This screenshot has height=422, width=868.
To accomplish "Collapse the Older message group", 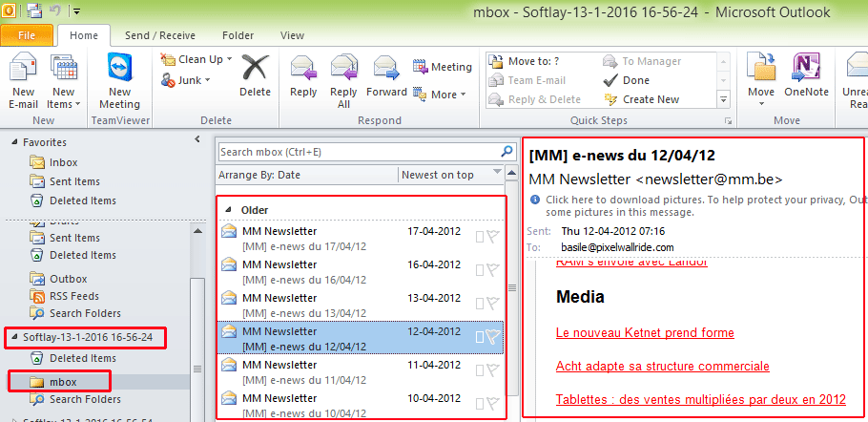I will click(228, 210).
